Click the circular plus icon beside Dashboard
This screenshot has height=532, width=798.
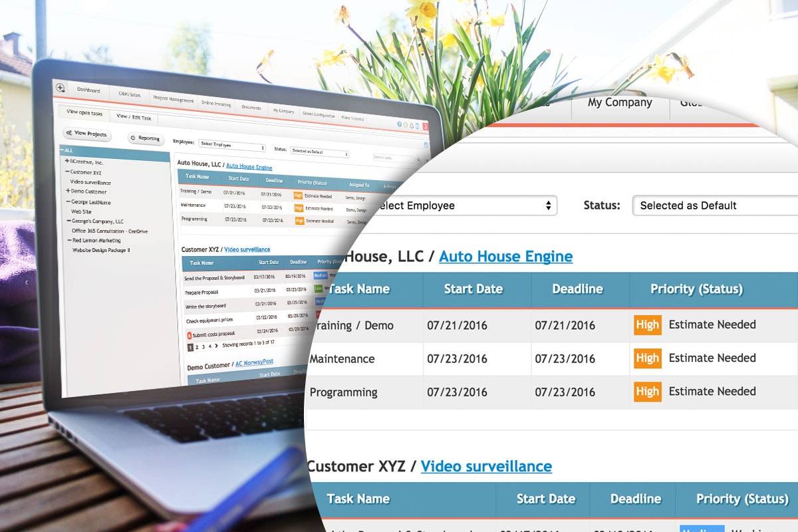tap(61, 88)
